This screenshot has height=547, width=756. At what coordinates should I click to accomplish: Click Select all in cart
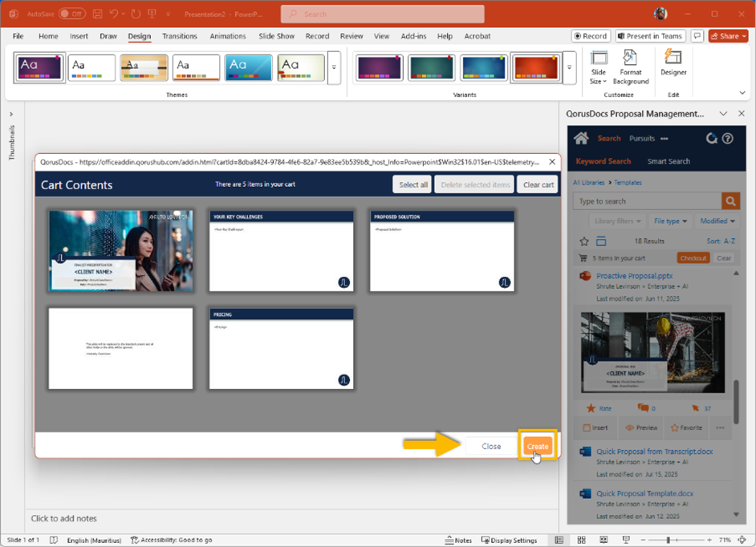(x=413, y=184)
